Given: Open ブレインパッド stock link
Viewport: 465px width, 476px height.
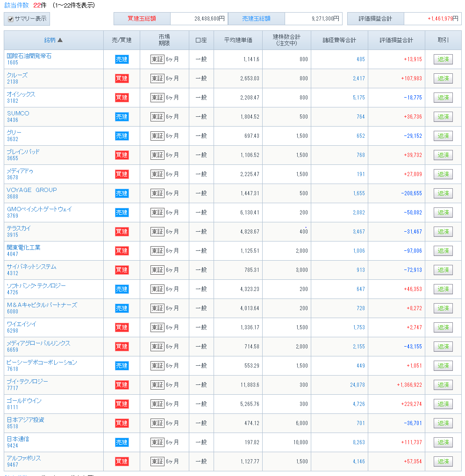Looking at the screenshot, I should [23, 152].
